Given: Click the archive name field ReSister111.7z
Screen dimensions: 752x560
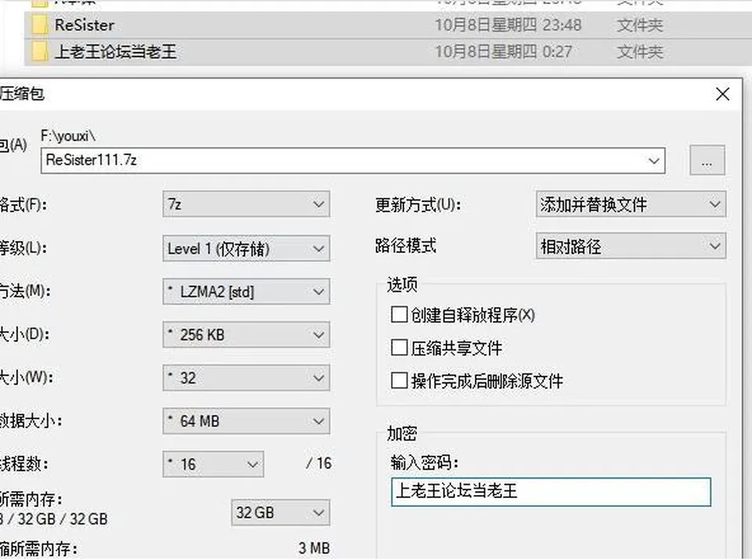Looking at the screenshot, I should coord(353,160).
